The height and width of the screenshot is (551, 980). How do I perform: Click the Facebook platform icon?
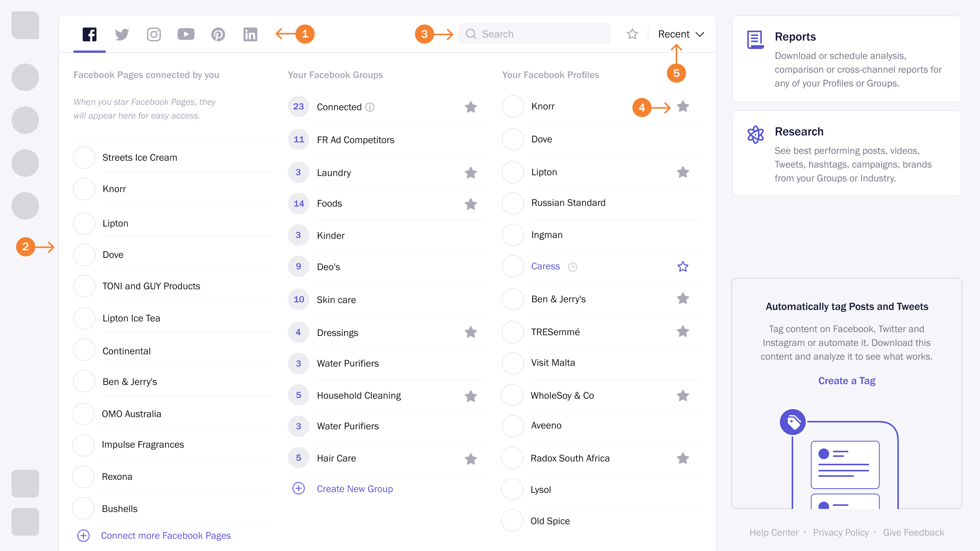coord(90,34)
